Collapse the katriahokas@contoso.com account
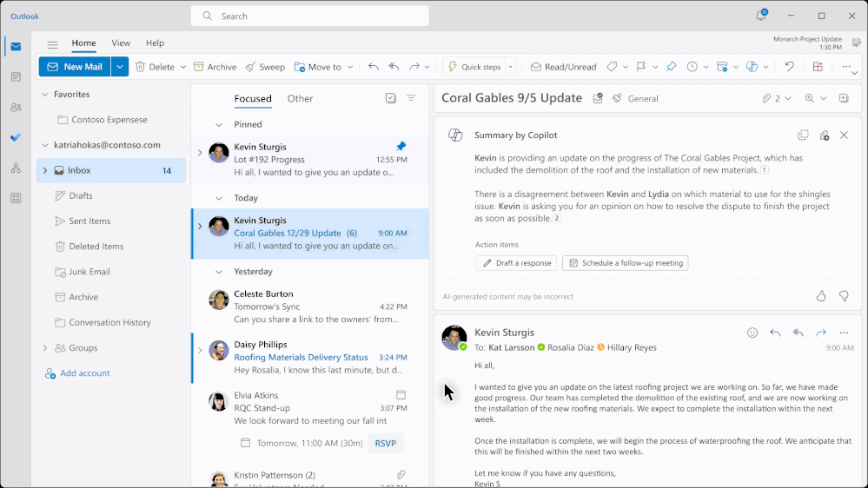This screenshot has width=868, height=488. point(45,145)
